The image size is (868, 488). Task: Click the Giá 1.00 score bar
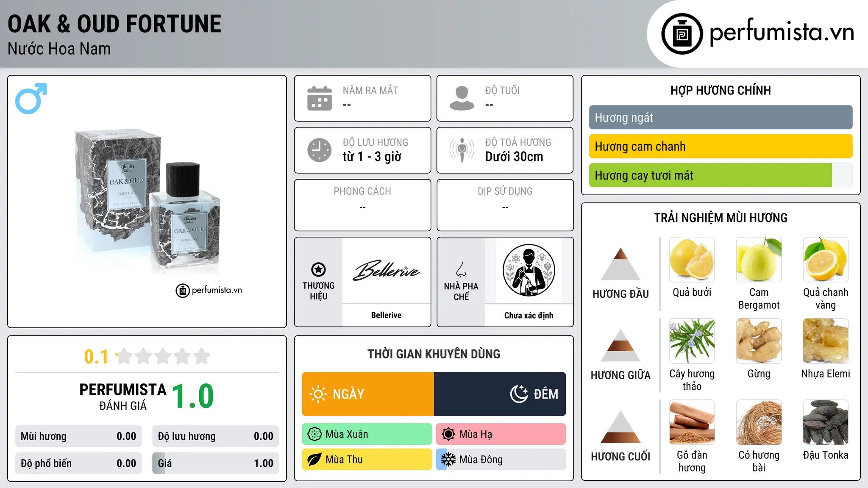click(x=215, y=463)
